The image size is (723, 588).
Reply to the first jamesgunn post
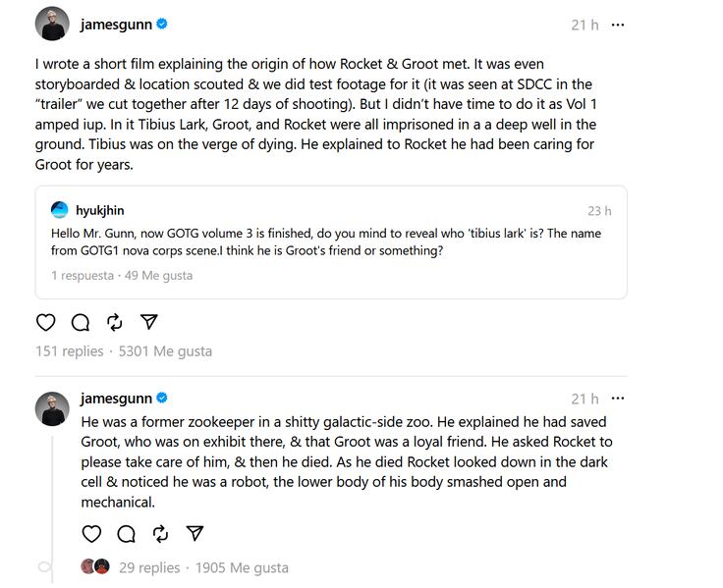tap(81, 322)
